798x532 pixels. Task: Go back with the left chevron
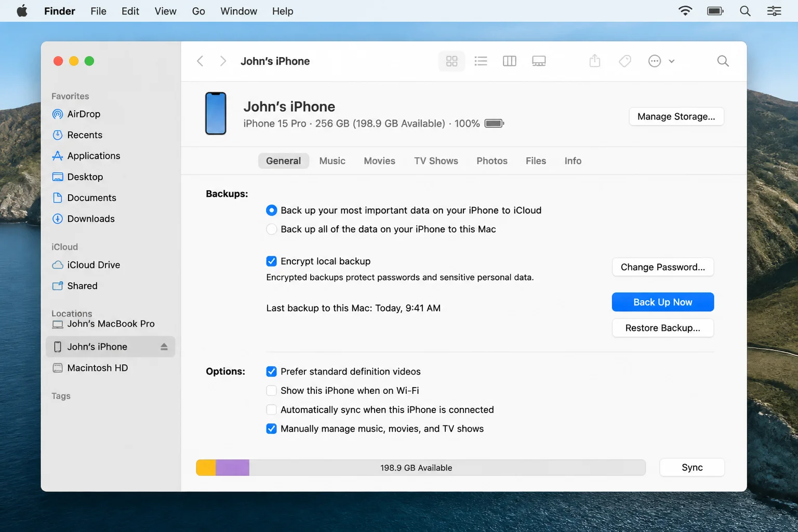tap(200, 61)
